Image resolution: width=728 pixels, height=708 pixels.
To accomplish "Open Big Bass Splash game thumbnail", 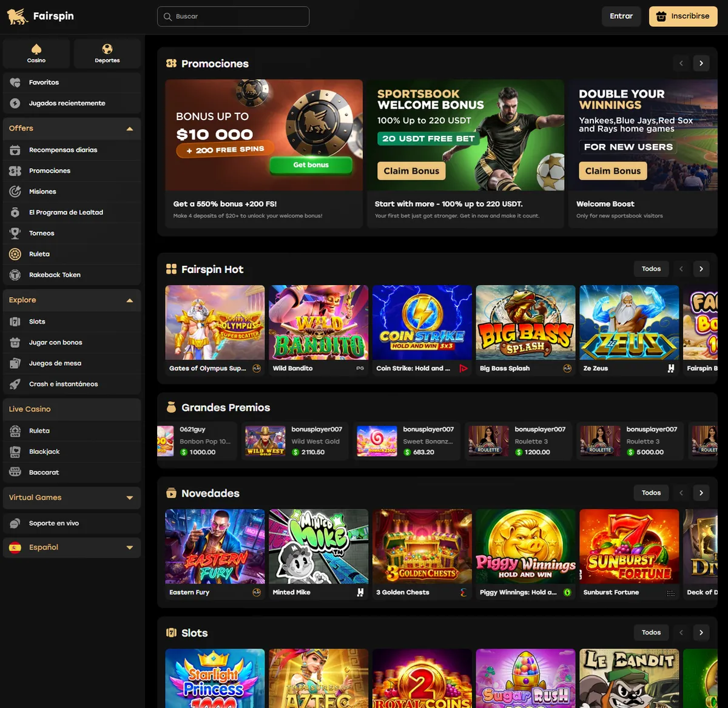I will [525, 323].
